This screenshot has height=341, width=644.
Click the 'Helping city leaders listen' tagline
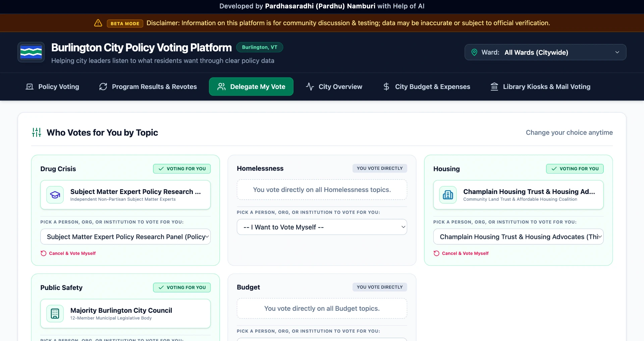(x=163, y=61)
